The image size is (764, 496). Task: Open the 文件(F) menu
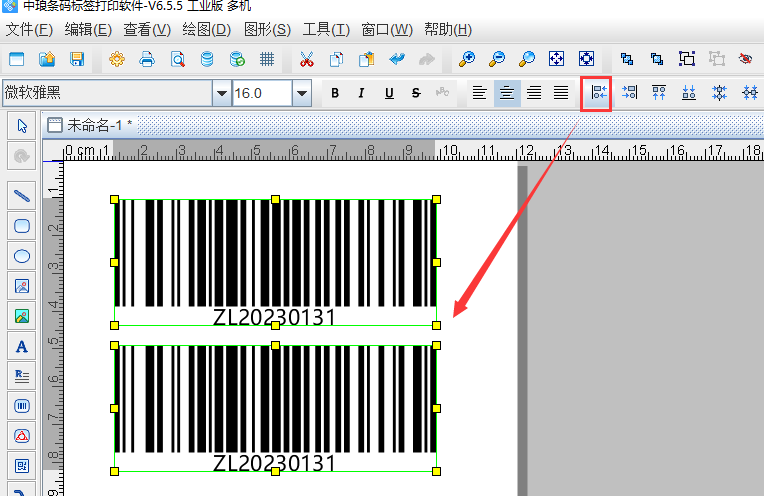(30, 30)
